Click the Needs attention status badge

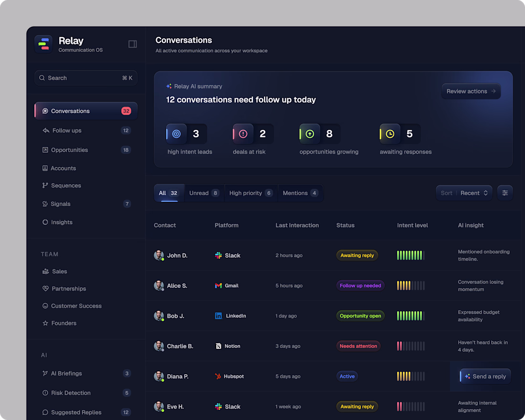pos(358,346)
